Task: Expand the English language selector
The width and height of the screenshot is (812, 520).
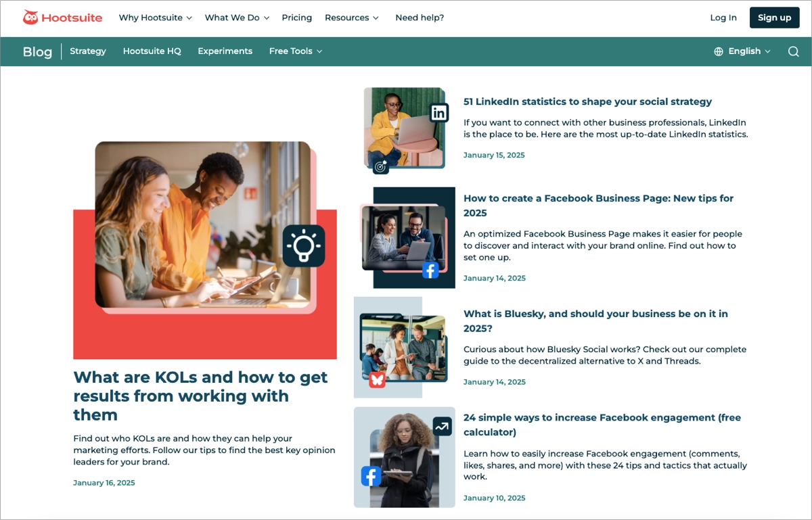Action: 743,51
